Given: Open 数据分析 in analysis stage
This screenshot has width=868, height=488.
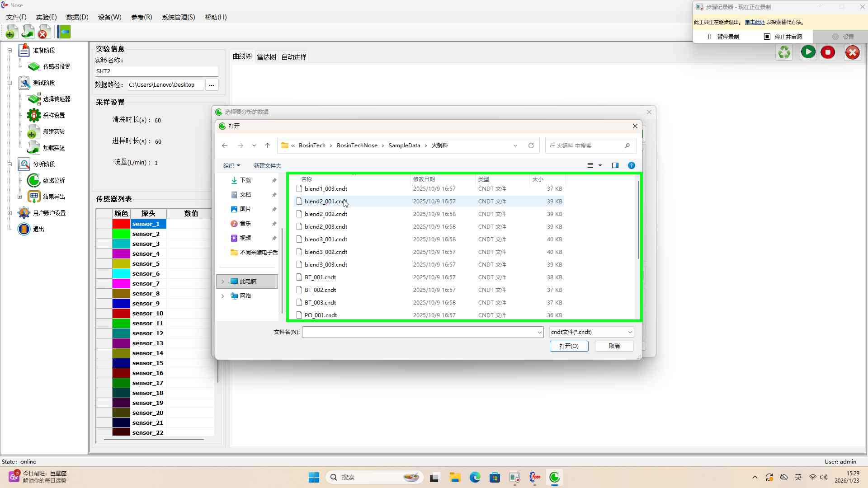Looking at the screenshot, I should [x=53, y=180].
